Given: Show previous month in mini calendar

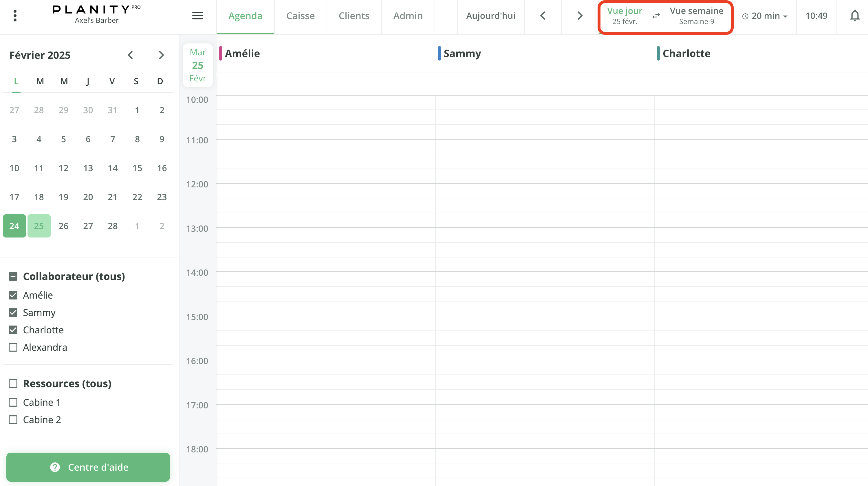Looking at the screenshot, I should tap(130, 55).
